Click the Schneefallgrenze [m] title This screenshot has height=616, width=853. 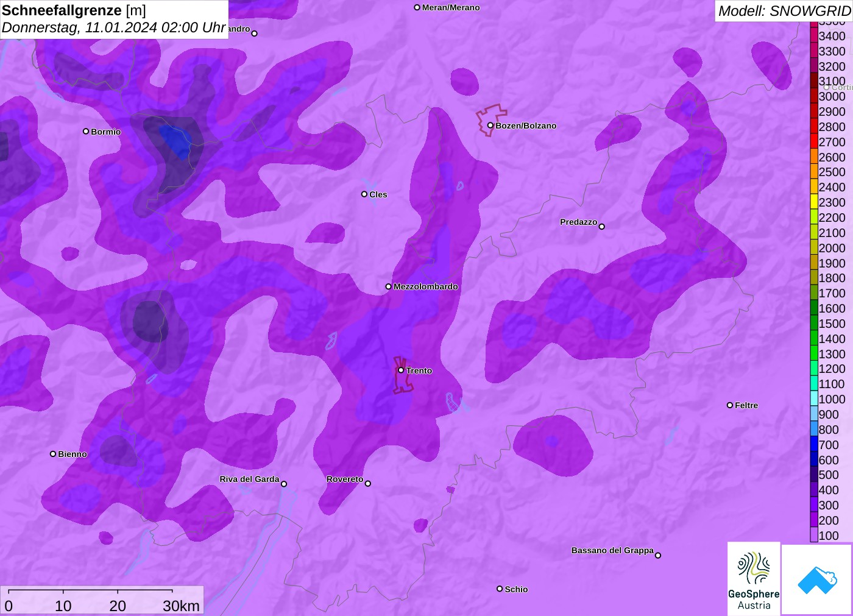pos(74,10)
